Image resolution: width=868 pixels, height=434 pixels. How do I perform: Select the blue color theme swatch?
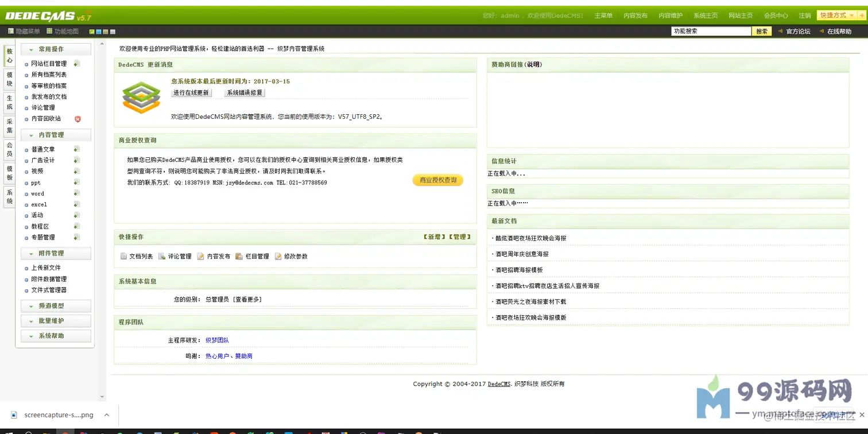coord(99,32)
